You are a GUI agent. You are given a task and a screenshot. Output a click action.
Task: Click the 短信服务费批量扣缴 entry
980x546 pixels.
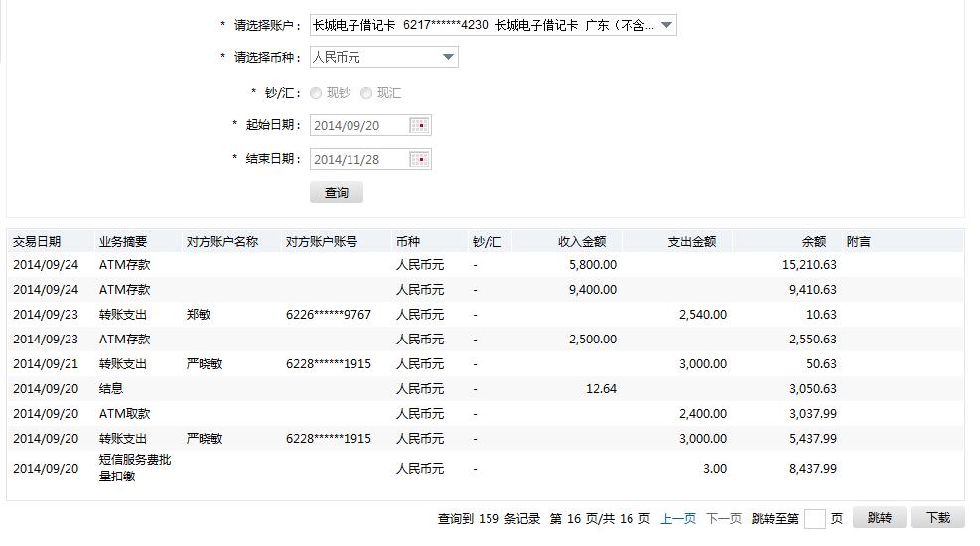pos(134,468)
